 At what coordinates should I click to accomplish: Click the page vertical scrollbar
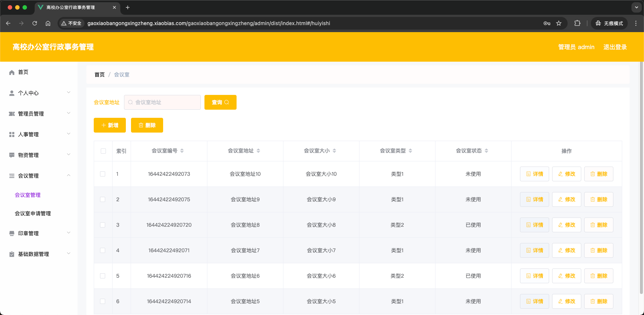641,177
